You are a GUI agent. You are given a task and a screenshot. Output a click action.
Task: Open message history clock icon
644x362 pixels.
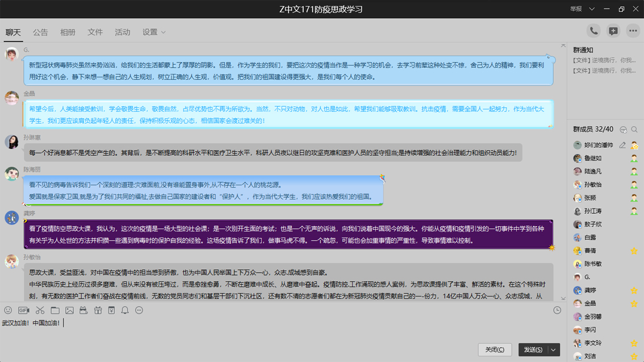tap(557, 310)
